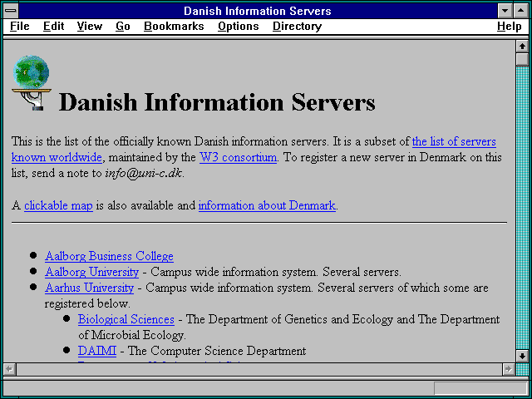This screenshot has width=532, height=399.
Task: Click 'The Computer Science Department' description
Action: point(217,351)
